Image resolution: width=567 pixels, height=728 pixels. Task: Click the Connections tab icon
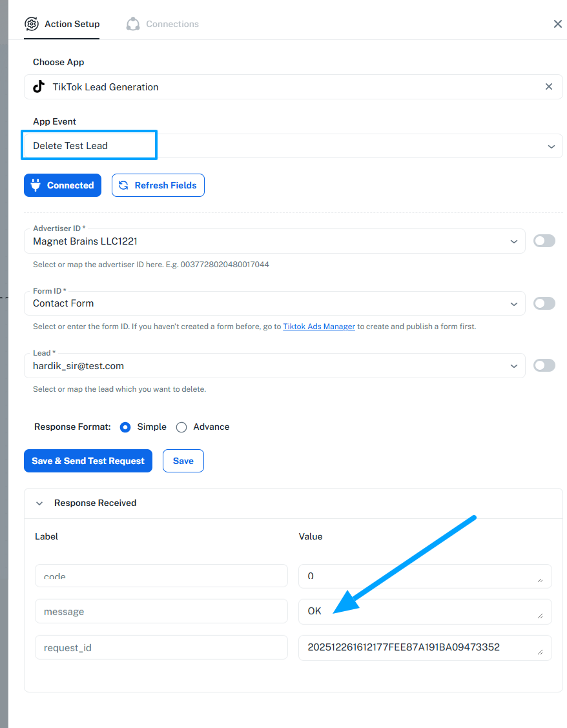click(x=133, y=24)
